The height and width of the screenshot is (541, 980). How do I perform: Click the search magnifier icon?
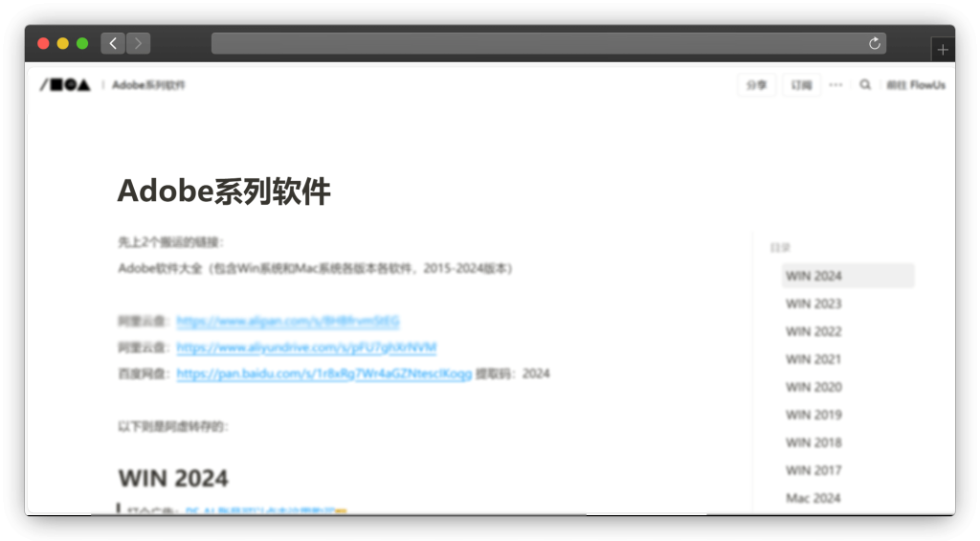tap(865, 84)
